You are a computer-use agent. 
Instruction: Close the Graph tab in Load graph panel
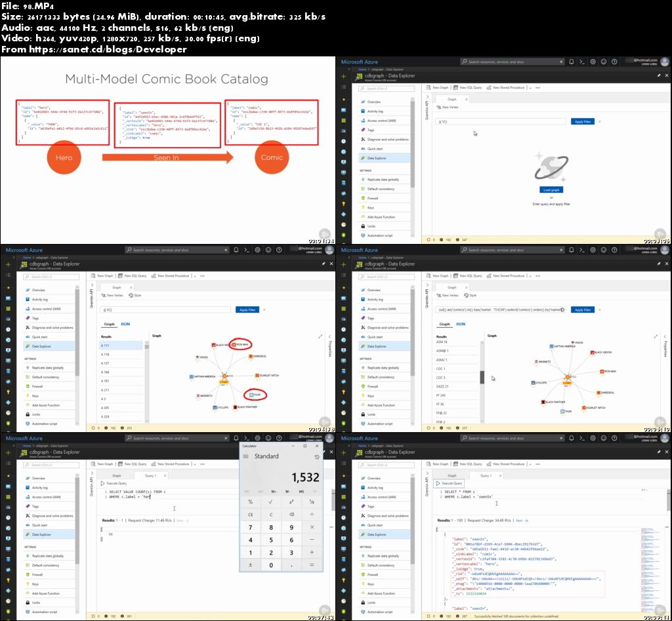(467, 100)
